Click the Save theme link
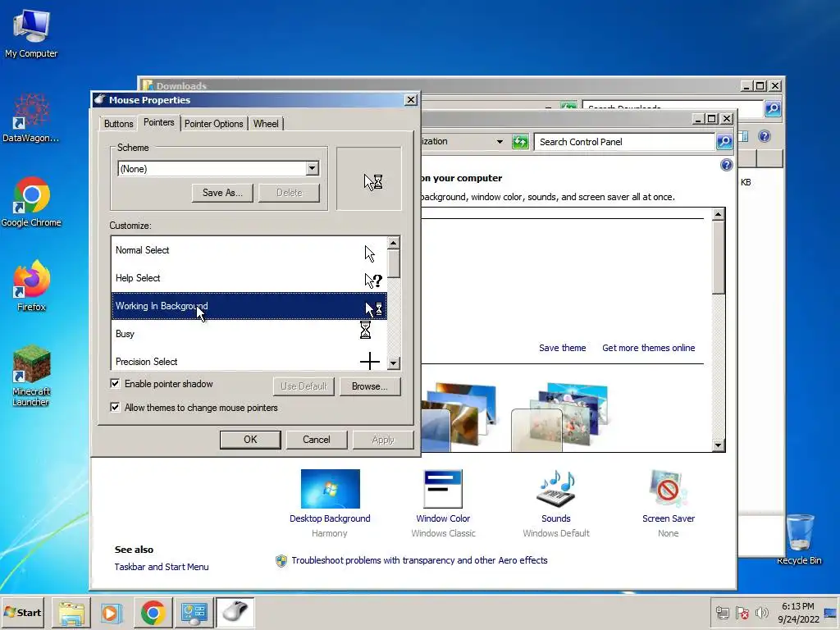 pos(562,348)
